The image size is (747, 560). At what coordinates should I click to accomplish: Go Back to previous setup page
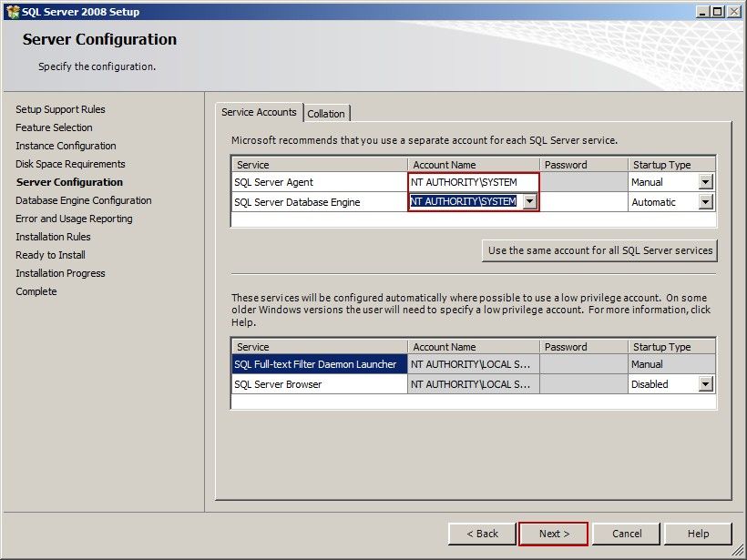482,534
